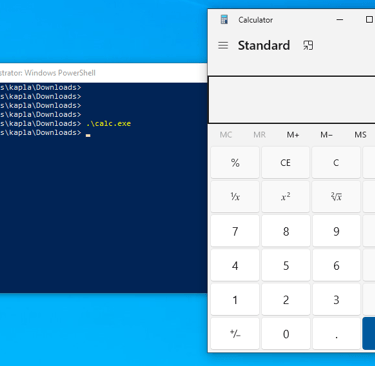The width and height of the screenshot is (375, 366).
Task: Click the '.\calc.exe' command text in PowerShell
Action: click(x=108, y=124)
